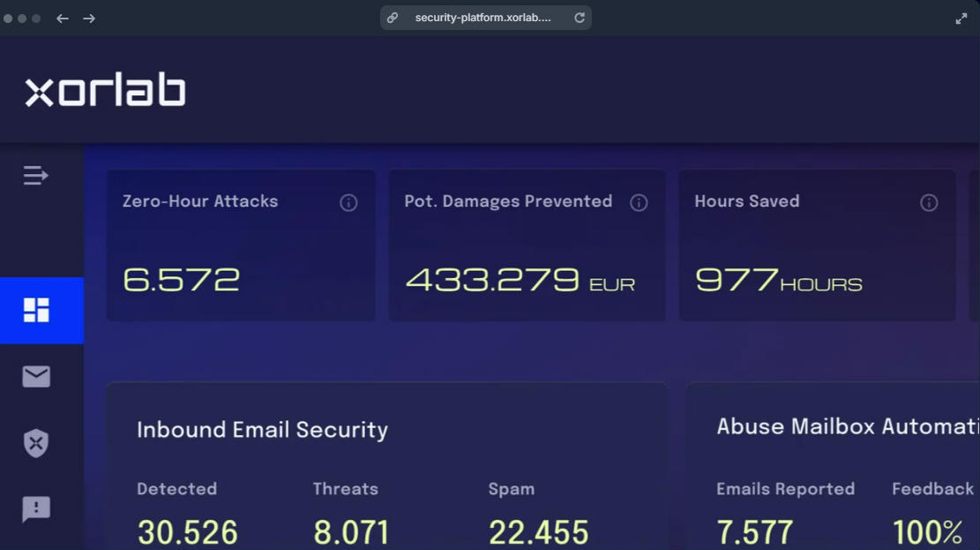
Task: Reload the page with refresh icon
Action: pos(580,18)
